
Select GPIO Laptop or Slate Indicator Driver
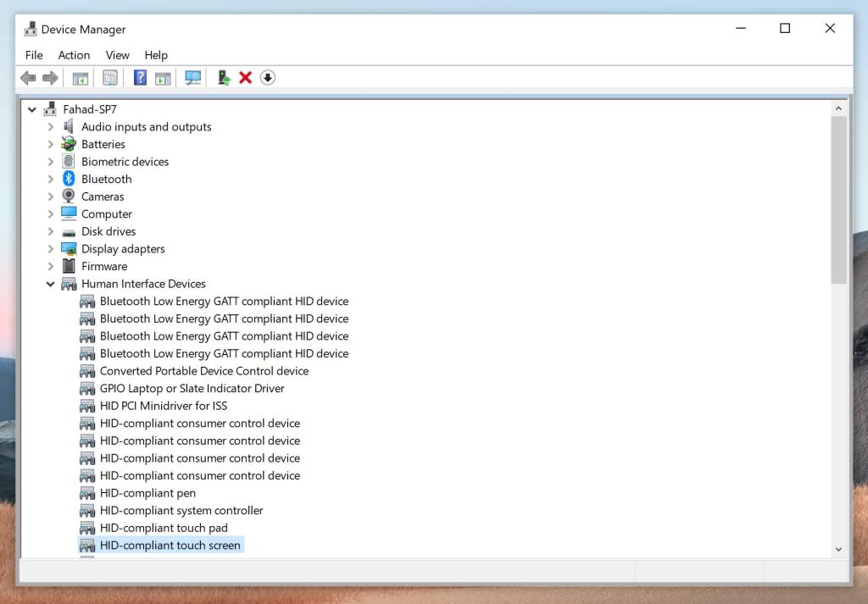(192, 388)
